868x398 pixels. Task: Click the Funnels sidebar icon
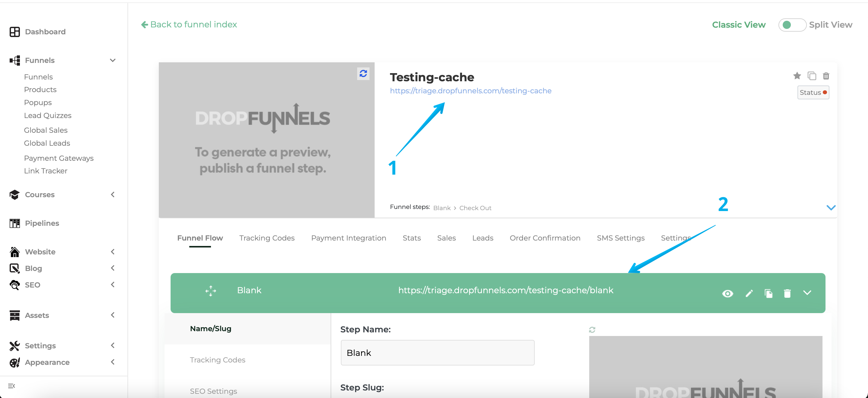[14, 60]
